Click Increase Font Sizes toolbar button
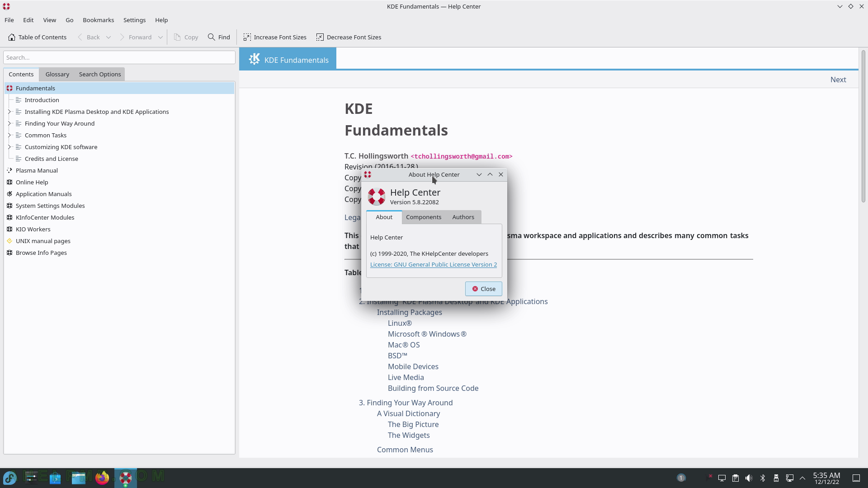The width and height of the screenshot is (868, 488). (275, 37)
